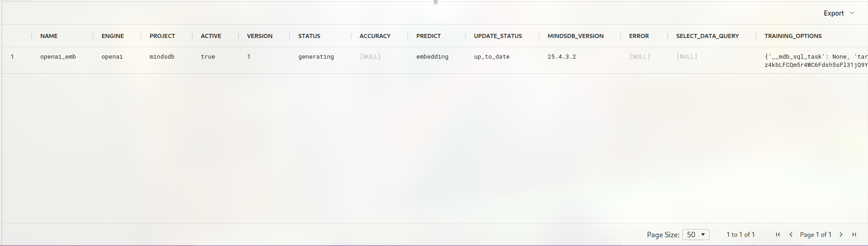Select the NULL select_data_query cell

687,57
